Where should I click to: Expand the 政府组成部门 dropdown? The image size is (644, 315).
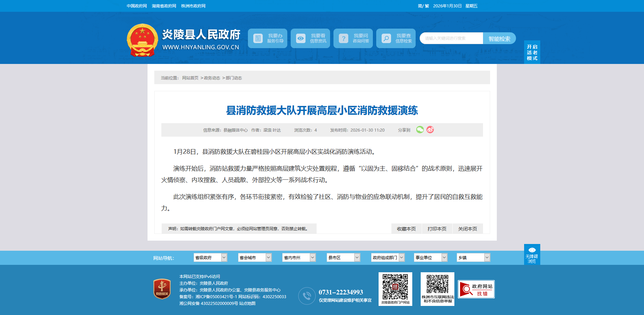click(388, 257)
